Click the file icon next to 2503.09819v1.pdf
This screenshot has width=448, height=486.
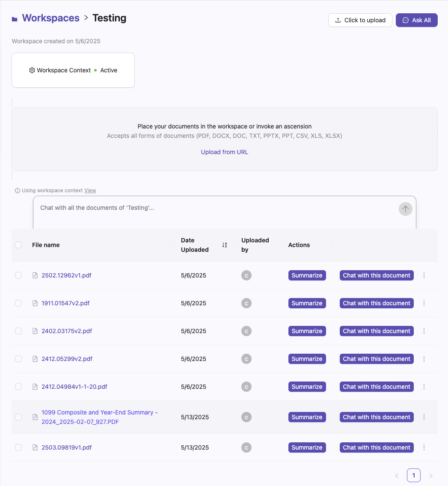pyautogui.click(x=36, y=447)
